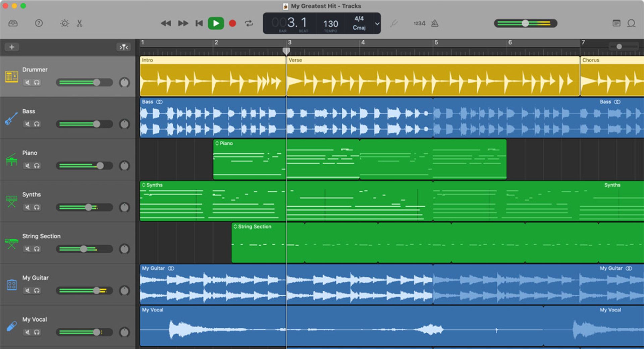This screenshot has width=644, height=349.
Task: Click the Tuner icon
Action: pyautogui.click(x=394, y=23)
